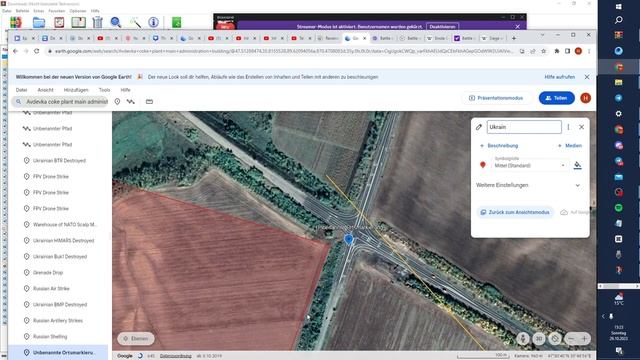Expand Weitere Einstellungen section
This screenshot has height=360, width=640.
pyautogui.click(x=528, y=185)
